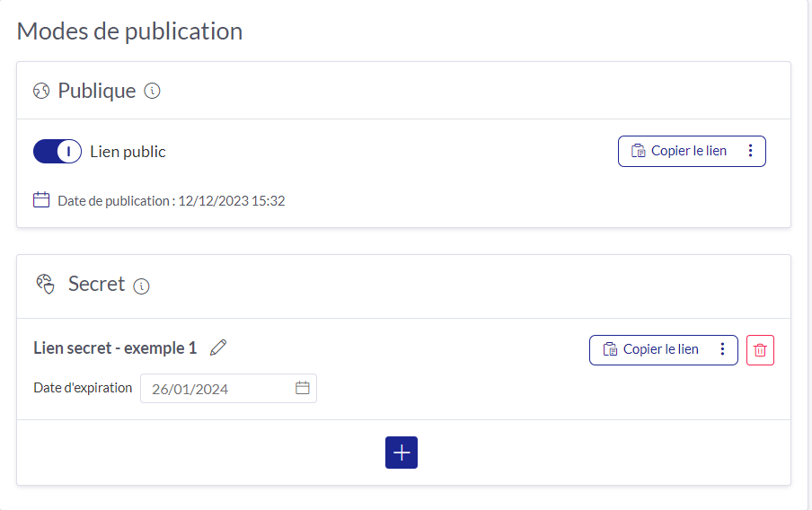Screen dimensions: 812x510
Task: Click the info icon next to Publique
Action: [152, 91]
